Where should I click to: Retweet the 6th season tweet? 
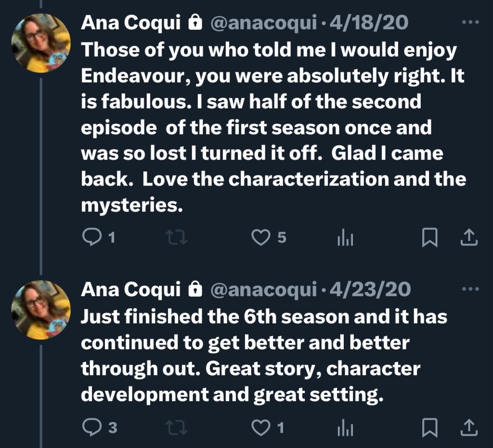(x=179, y=427)
